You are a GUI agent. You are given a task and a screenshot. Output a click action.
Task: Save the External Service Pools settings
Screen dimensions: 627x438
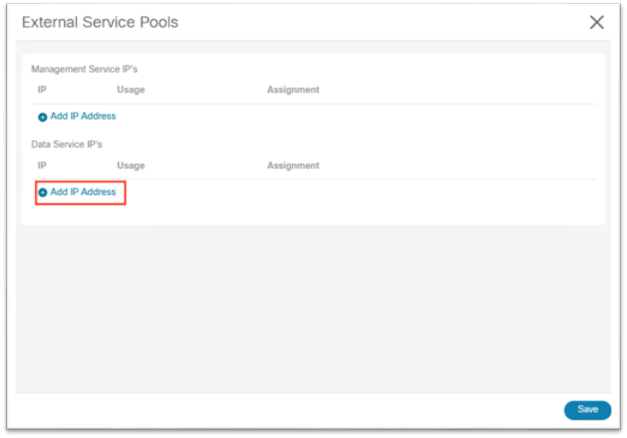587,410
